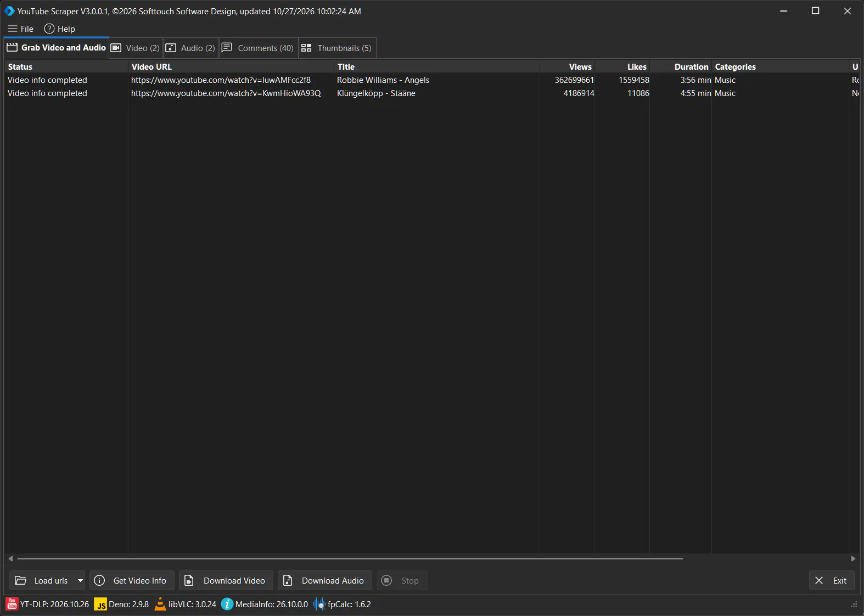Click the libVLC cone icon
Screen dimensions: 864x616
pyautogui.click(x=160, y=604)
